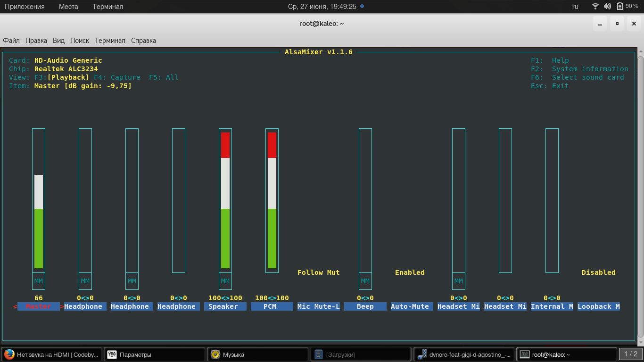
Task: Click the Speaker volume bar
Action: coord(225,200)
